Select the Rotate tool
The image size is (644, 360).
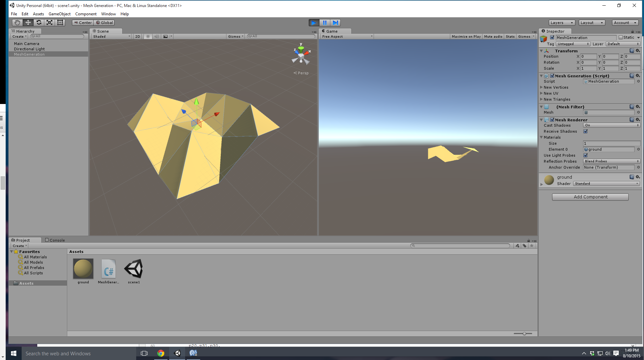click(x=39, y=23)
